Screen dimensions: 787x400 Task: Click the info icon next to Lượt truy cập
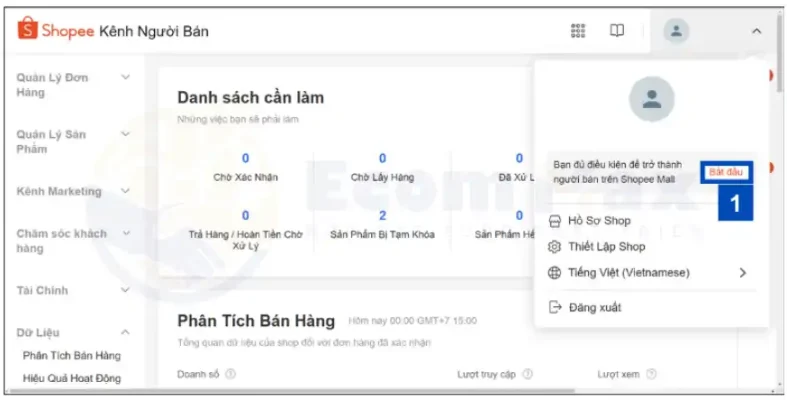point(528,374)
